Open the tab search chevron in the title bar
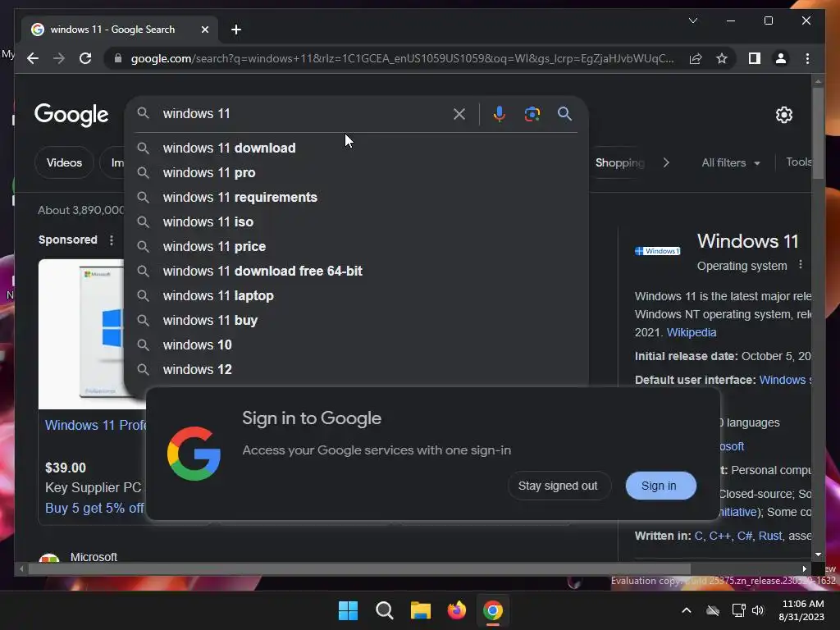The image size is (840, 630). 692,21
